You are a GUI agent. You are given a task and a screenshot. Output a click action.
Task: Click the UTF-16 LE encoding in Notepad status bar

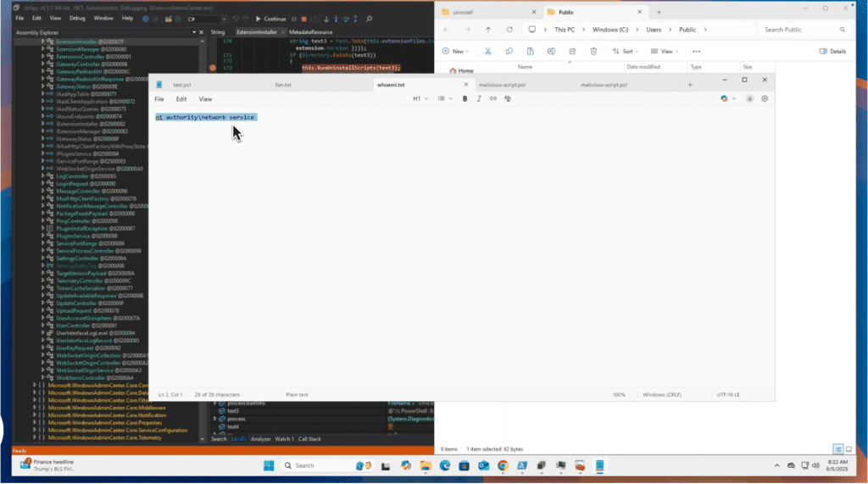tap(728, 395)
